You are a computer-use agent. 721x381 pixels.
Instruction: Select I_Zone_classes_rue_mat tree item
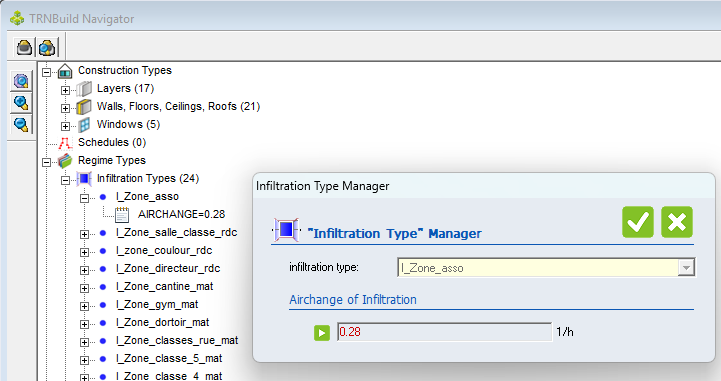(x=177, y=340)
